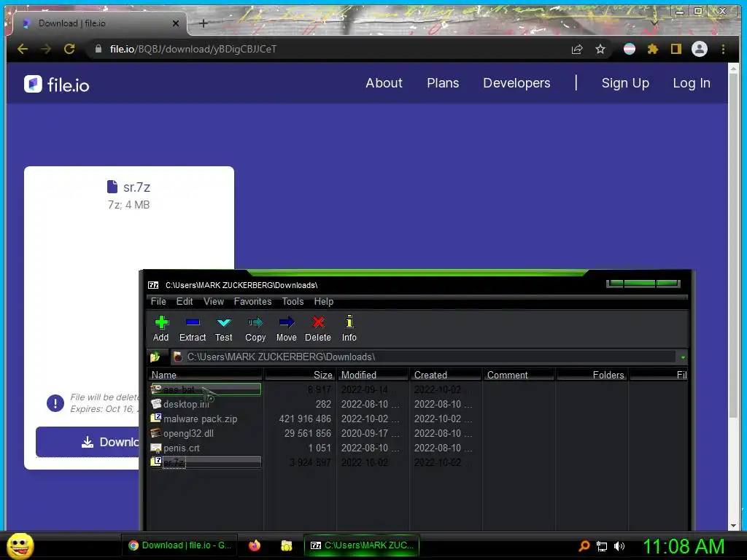Click the Comment column header
The width and height of the screenshot is (747, 560).
tap(519, 376)
